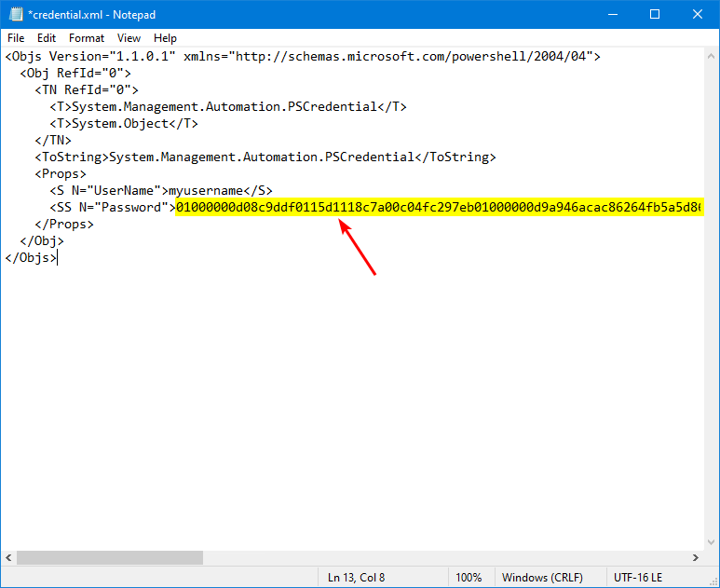This screenshot has width=720, height=588.
Task: Open the Edit menu
Action: point(47,38)
